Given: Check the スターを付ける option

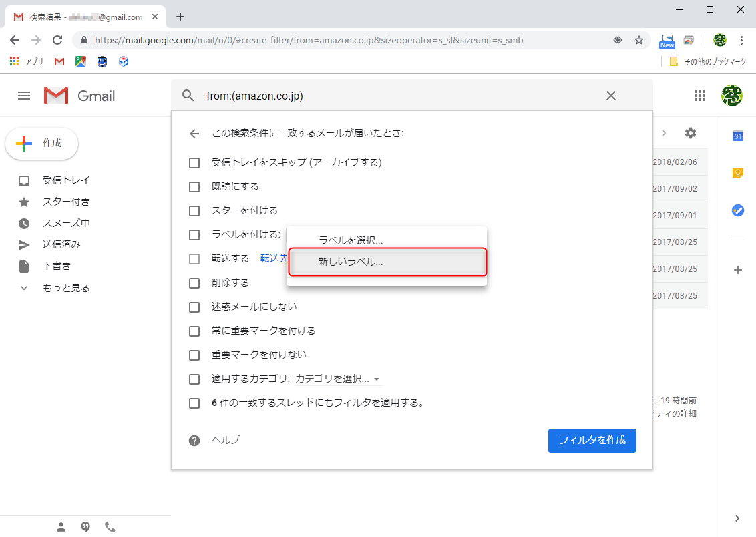Looking at the screenshot, I should tap(194, 210).
